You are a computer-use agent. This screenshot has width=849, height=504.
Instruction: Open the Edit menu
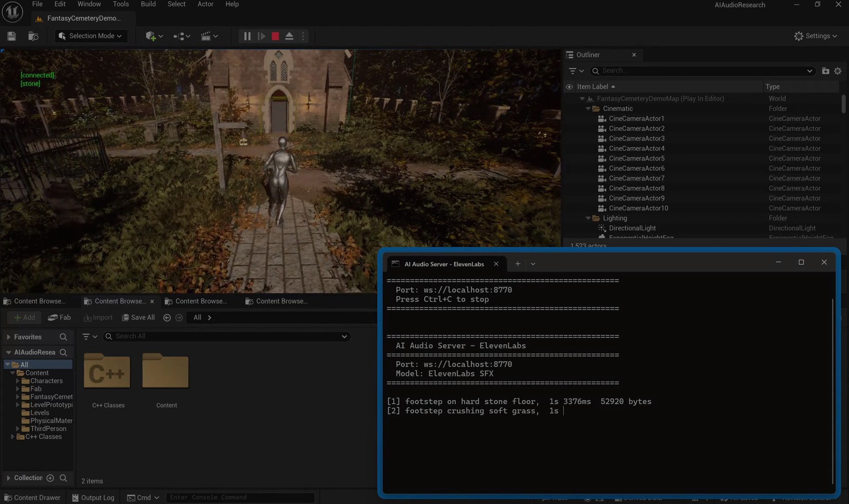(60, 4)
